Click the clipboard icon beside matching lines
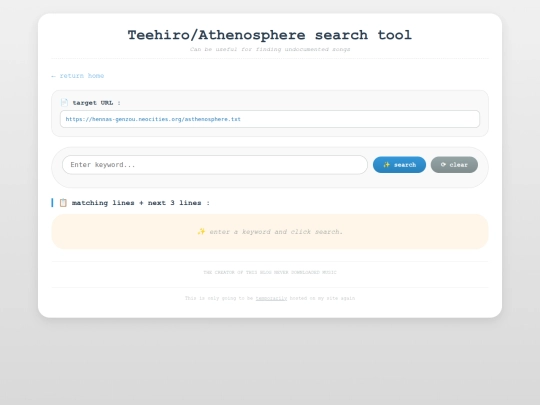 (63, 203)
